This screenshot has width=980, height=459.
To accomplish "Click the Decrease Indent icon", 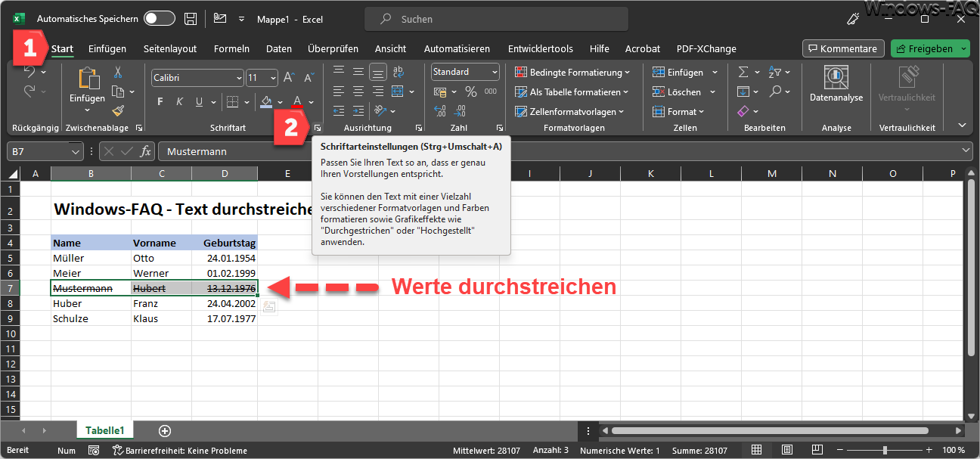I will 339,111.
